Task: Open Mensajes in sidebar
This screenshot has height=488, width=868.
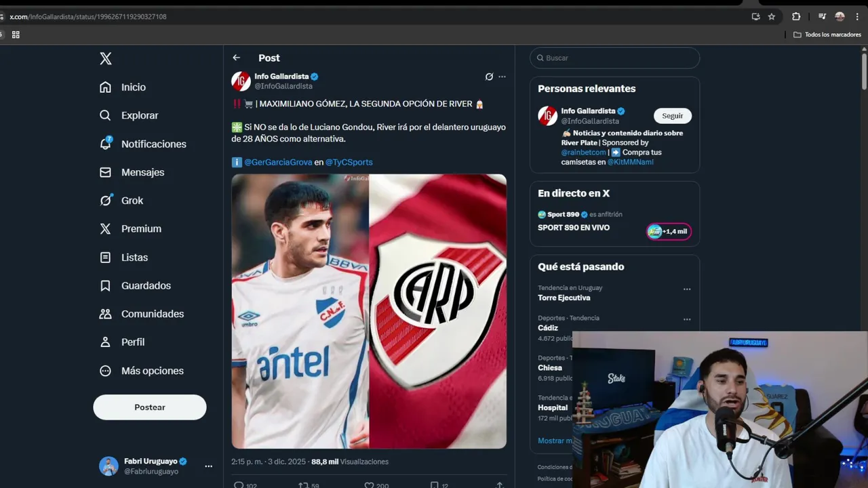Action: tap(132, 172)
